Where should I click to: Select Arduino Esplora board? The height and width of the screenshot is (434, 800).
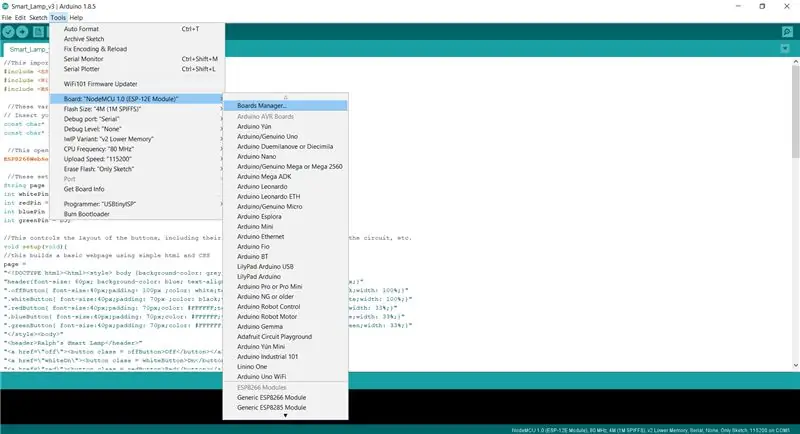(x=286, y=217)
